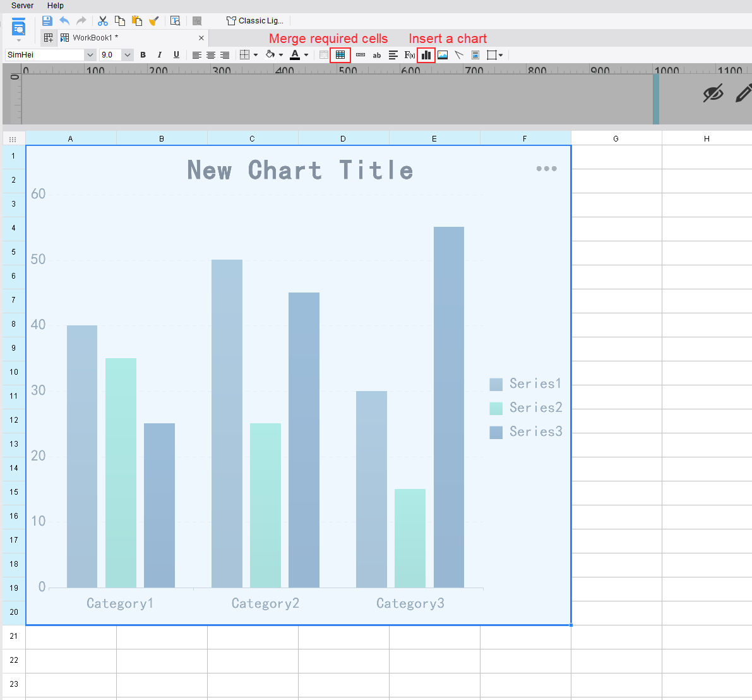Click the insert chart bar icon
Image resolution: width=752 pixels, height=700 pixels.
click(426, 55)
